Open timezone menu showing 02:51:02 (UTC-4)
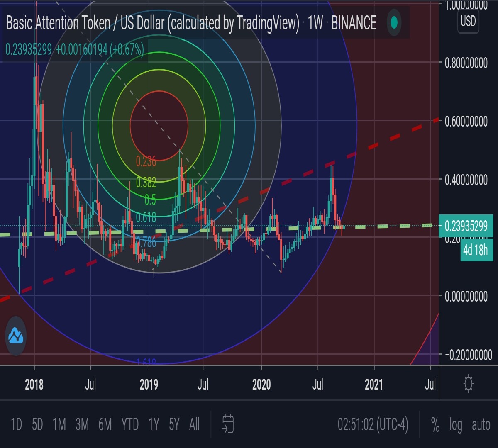 coord(373,424)
